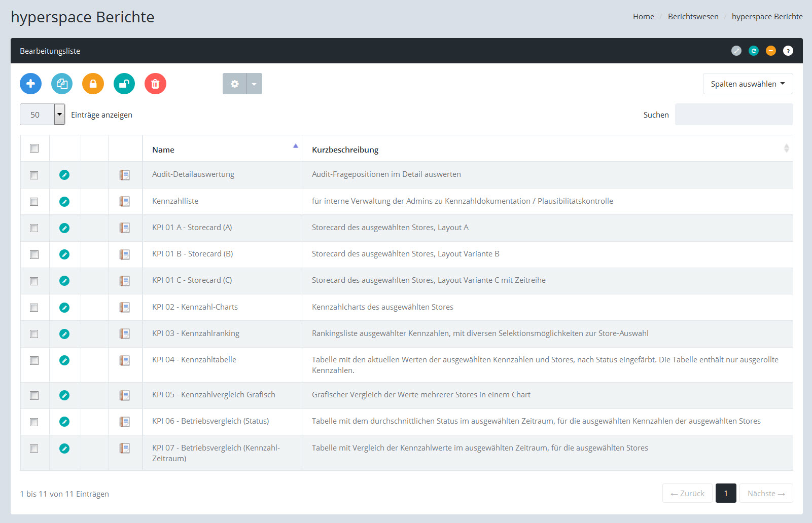
Task: Click the red trash delete icon
Action: (x=155, y=84)
